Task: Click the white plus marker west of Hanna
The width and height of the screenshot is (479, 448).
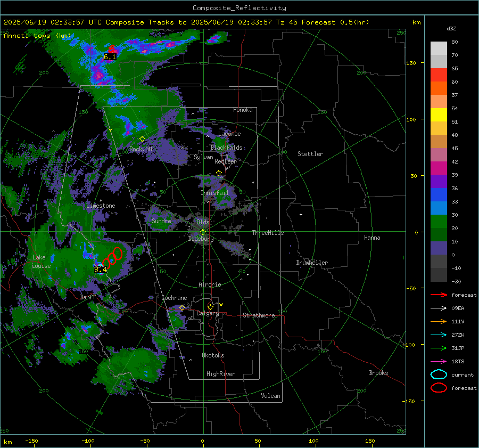Action: [301, 214]
